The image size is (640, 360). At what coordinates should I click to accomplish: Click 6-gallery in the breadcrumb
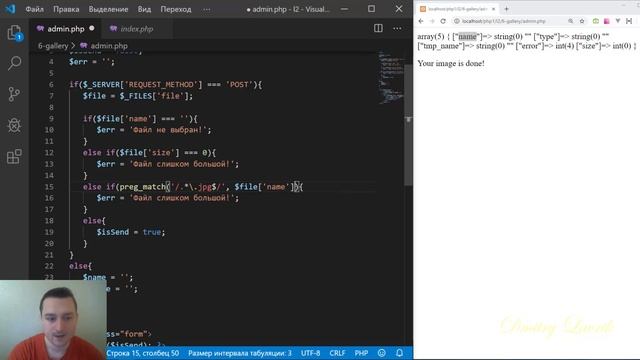[x=53, y=46]
